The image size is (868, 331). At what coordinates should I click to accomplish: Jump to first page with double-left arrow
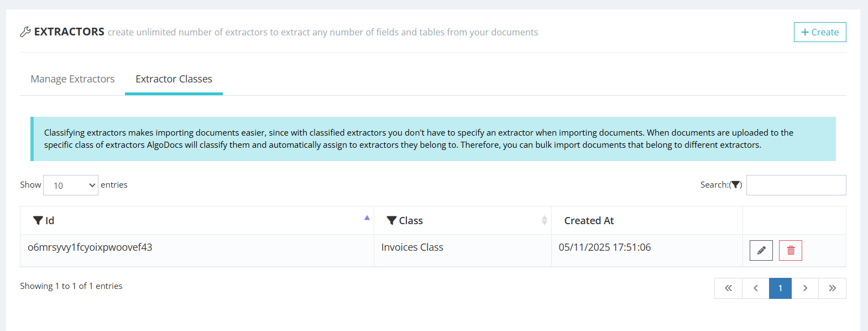[728, 288]
